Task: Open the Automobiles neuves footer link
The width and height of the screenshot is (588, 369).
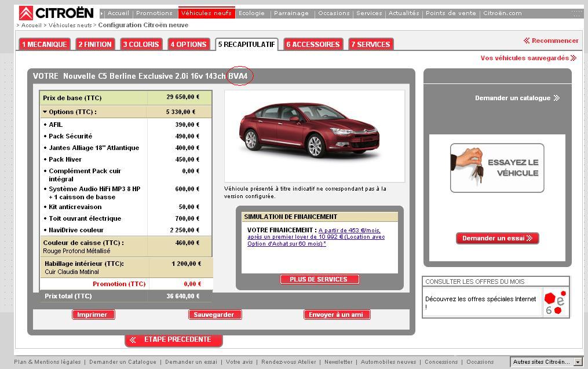Action: [x=388, y=362]
